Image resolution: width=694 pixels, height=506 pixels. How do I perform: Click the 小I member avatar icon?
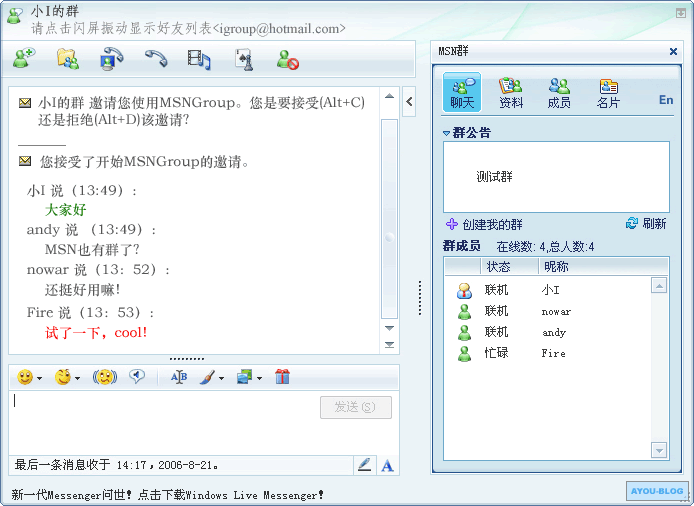click(464, 290)
